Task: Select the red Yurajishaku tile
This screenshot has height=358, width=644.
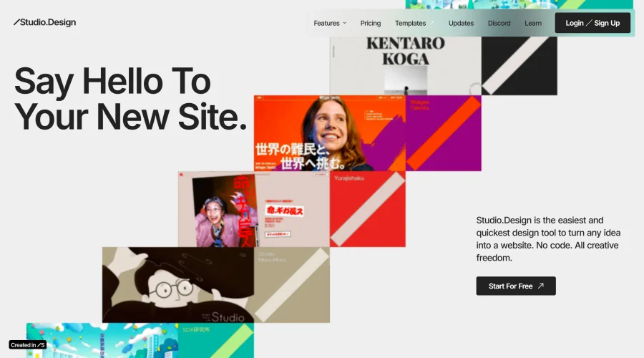Action: [x=368, y=209]
